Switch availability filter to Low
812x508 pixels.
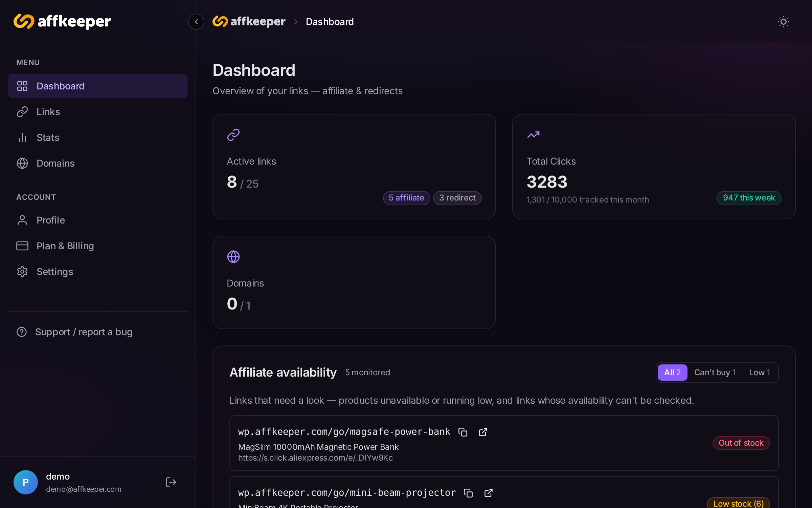[760, 373]
